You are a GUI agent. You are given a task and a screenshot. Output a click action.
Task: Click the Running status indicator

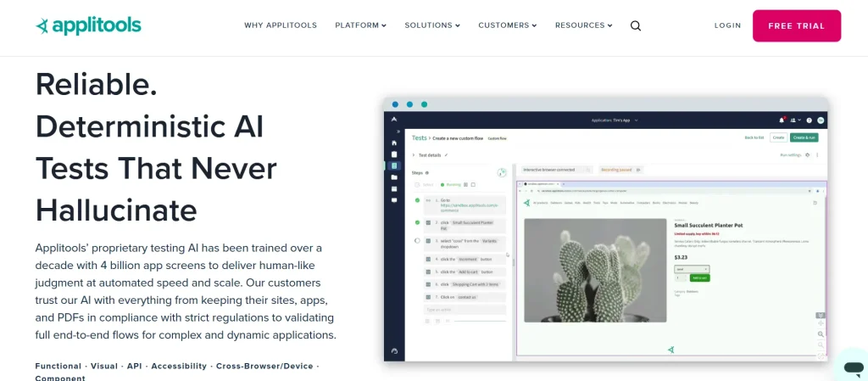pos(451,184)
